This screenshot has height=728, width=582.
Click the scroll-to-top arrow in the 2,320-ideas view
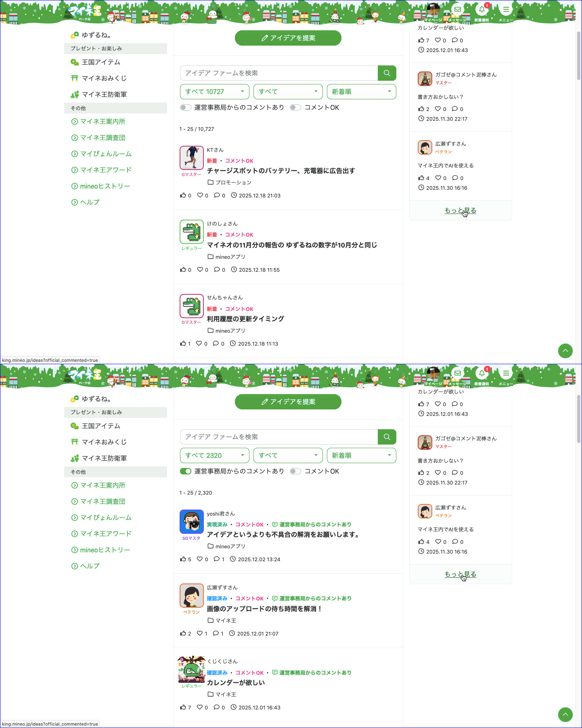[565, 715]
